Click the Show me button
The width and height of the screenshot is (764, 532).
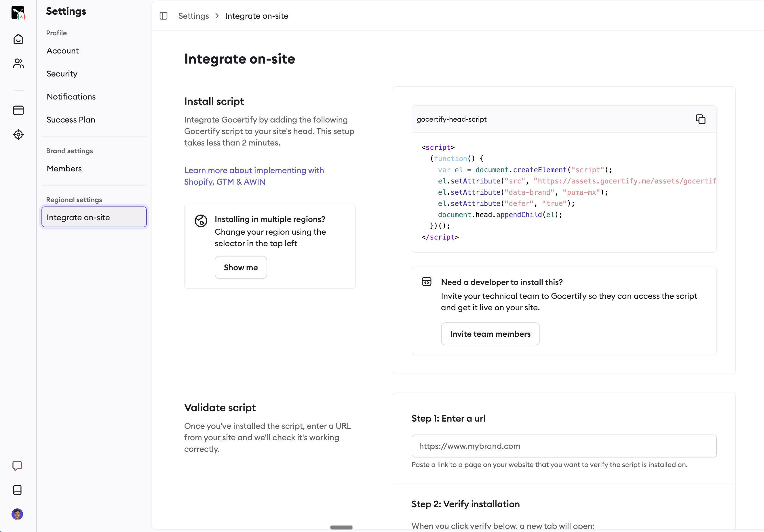click(241, 267)
